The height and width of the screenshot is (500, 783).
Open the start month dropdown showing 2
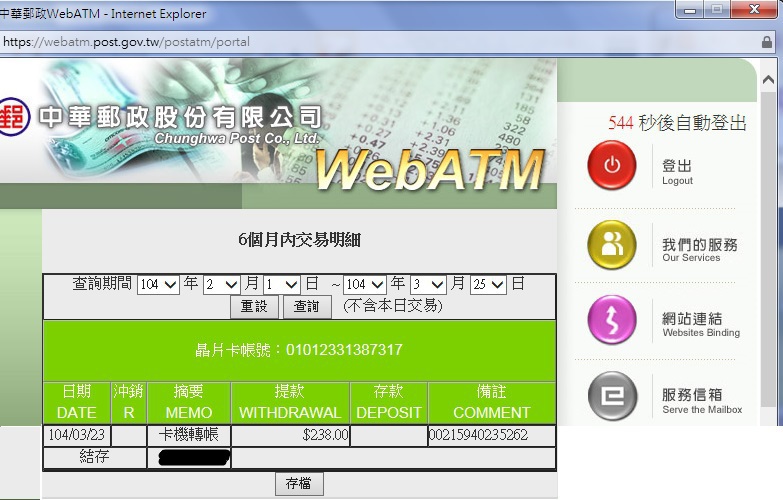point(222,285)
